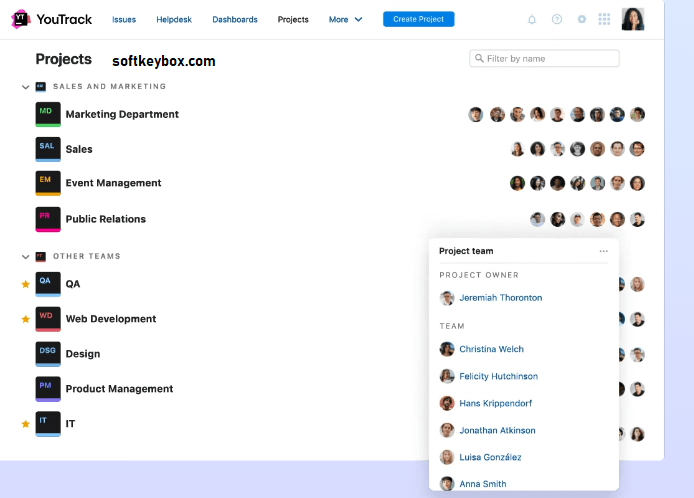The width and height of the screenshot is (694, 498).
Task: Open the settings gear icon
Action: coord(581,19)
